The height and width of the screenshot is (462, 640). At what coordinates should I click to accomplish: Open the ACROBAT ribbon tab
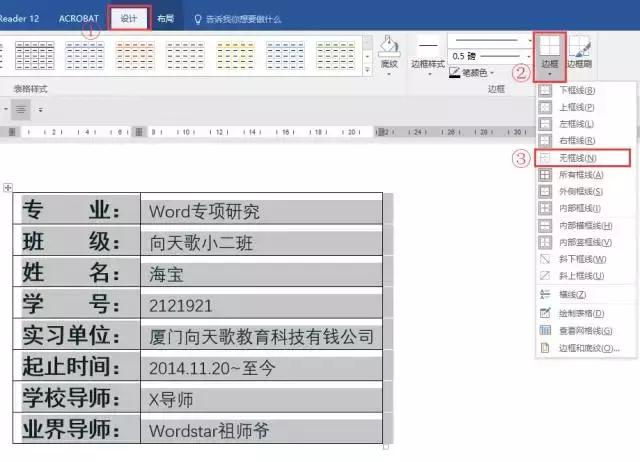coord(79,18)
